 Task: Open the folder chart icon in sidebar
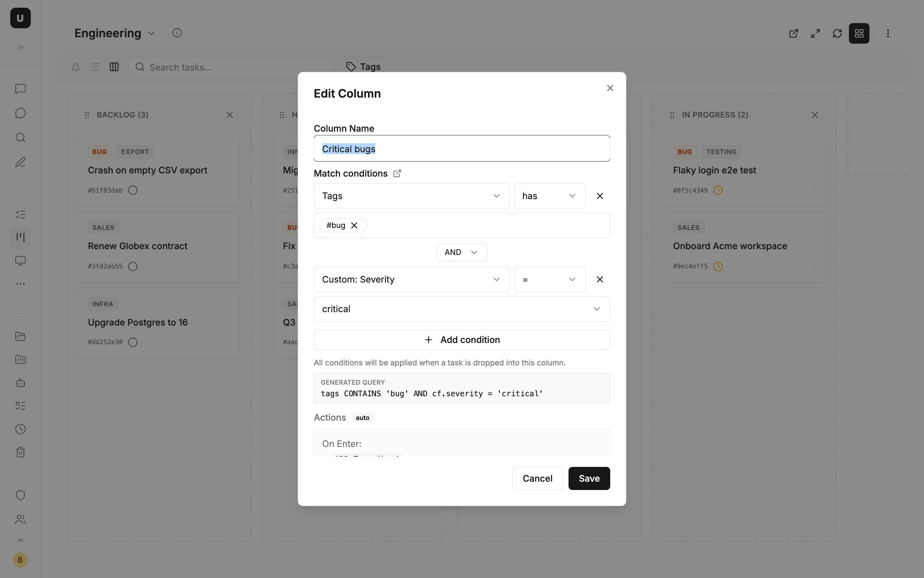(20, 359)
